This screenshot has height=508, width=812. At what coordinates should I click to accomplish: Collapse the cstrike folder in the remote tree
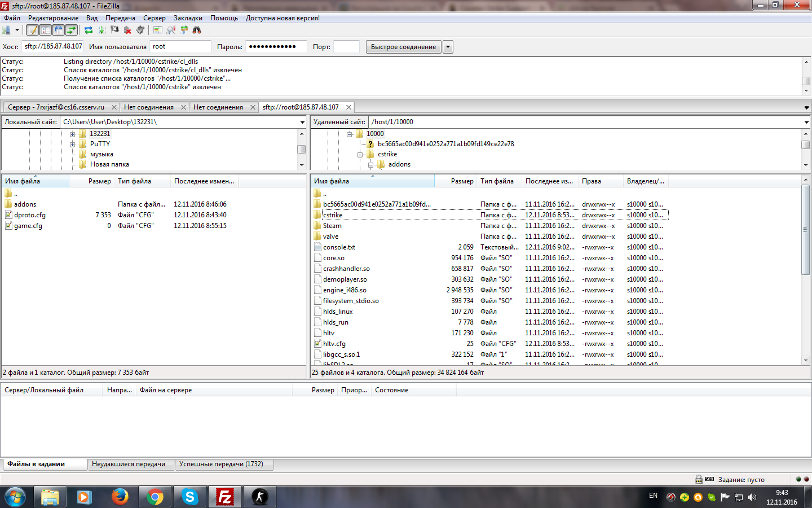point(360,155)
